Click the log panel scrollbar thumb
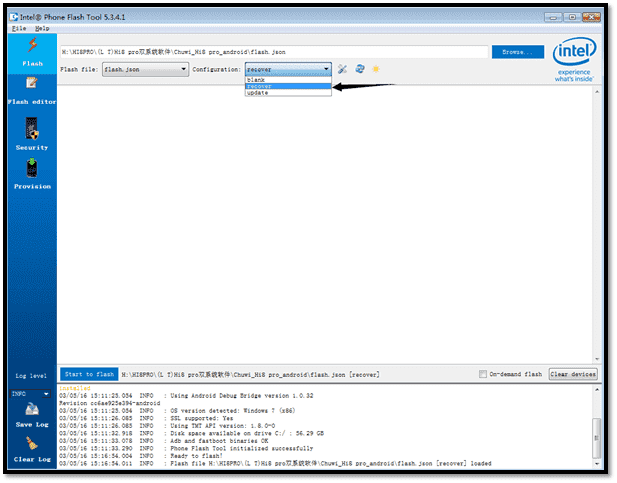Screen dimensions: 617x483 coord(597,438)
